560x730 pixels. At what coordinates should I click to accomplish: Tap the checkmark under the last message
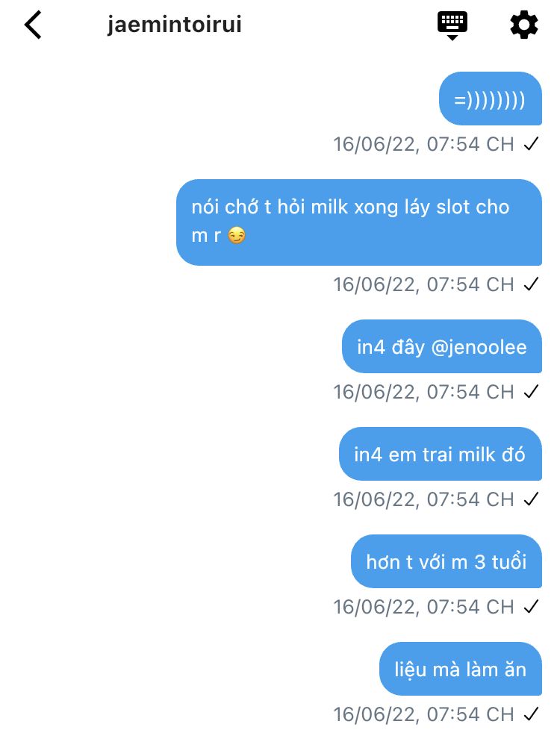coord(531,714)
